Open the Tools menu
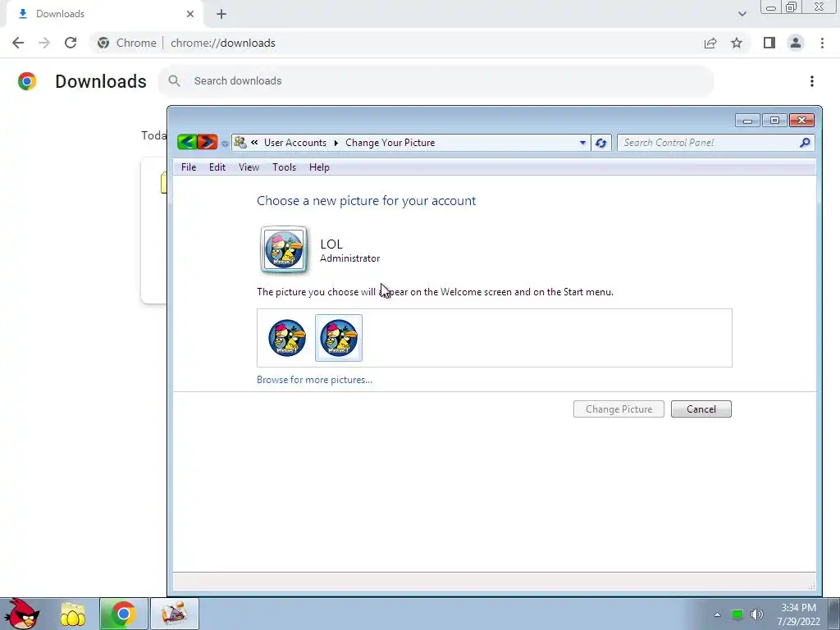 [284, 167]
